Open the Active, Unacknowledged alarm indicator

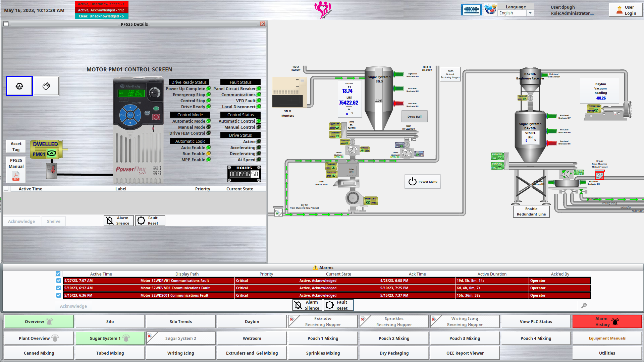tap(101, 4)
